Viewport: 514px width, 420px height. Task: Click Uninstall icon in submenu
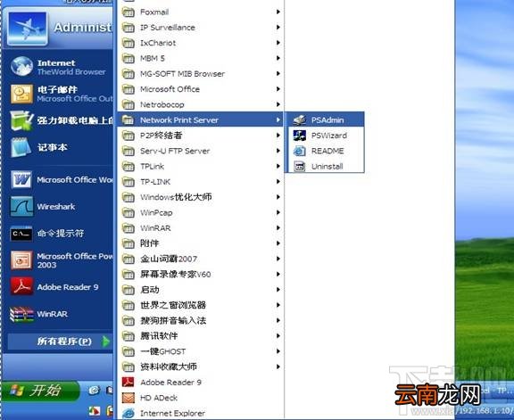click(x=299, y=166)
